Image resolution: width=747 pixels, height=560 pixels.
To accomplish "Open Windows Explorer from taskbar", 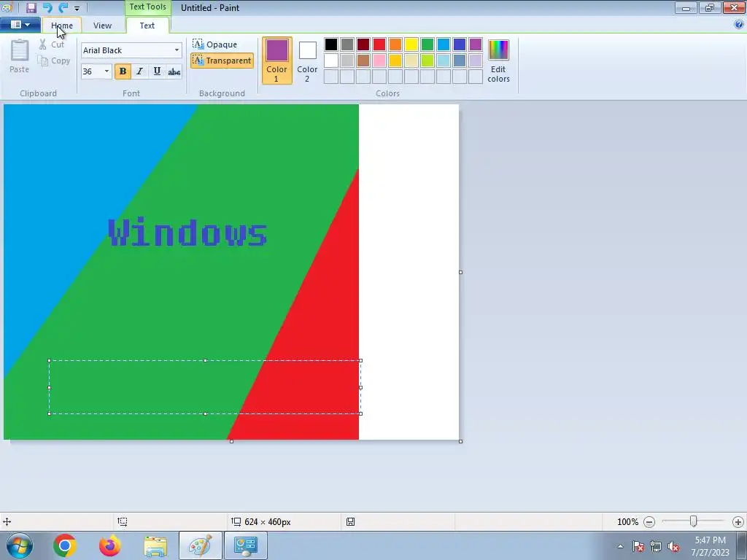I will click(x=155, y=545).
